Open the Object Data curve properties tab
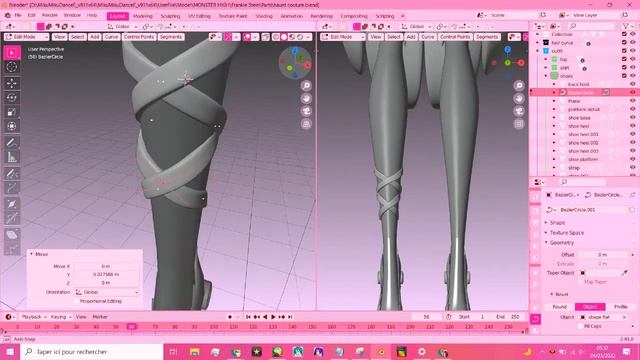The width and height of the screenshot is (640, 360). [x=536, y=319]
